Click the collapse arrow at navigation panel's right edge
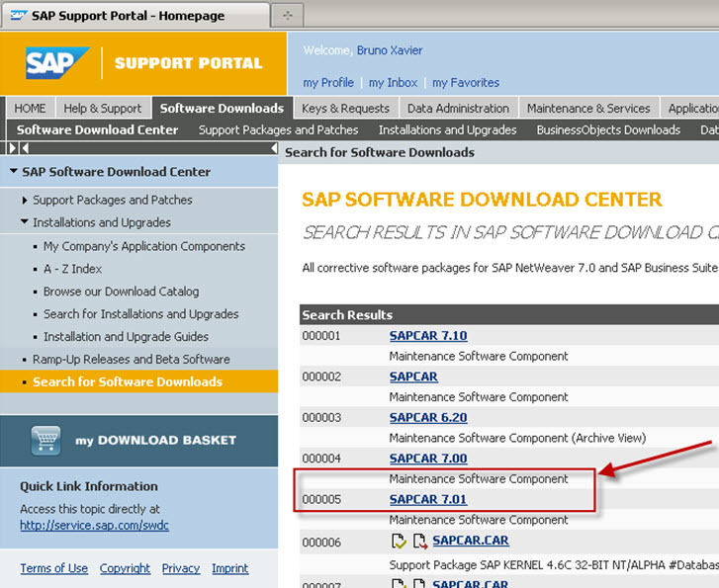The width and height of the screenshot is (719, 588). 273,148
